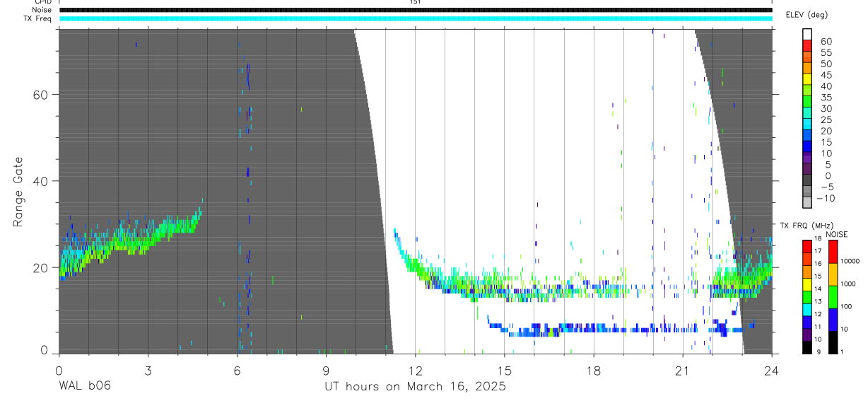
Task: Click the black Noise bar at top
Action: click(416, 10)
